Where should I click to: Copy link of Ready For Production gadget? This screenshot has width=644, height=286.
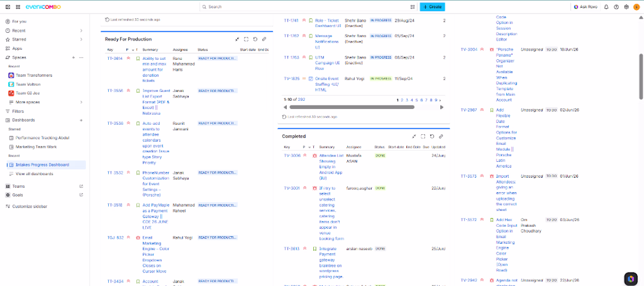264,39
